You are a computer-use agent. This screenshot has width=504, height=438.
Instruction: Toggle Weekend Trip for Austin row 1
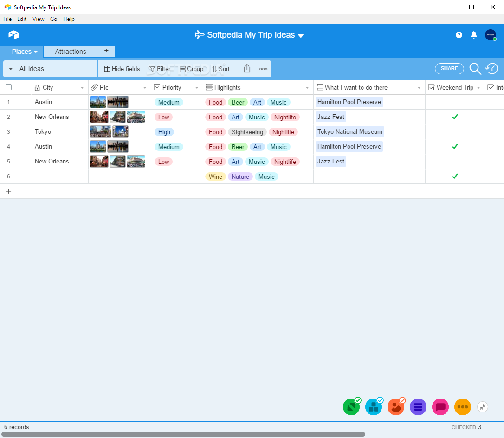tap(455, 102)
